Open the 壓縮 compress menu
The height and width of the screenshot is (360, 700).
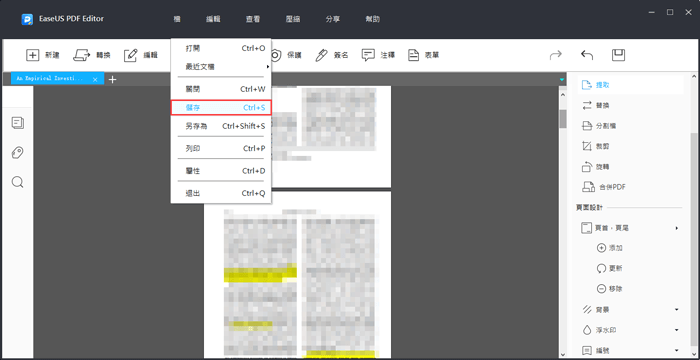click(293, 19)
